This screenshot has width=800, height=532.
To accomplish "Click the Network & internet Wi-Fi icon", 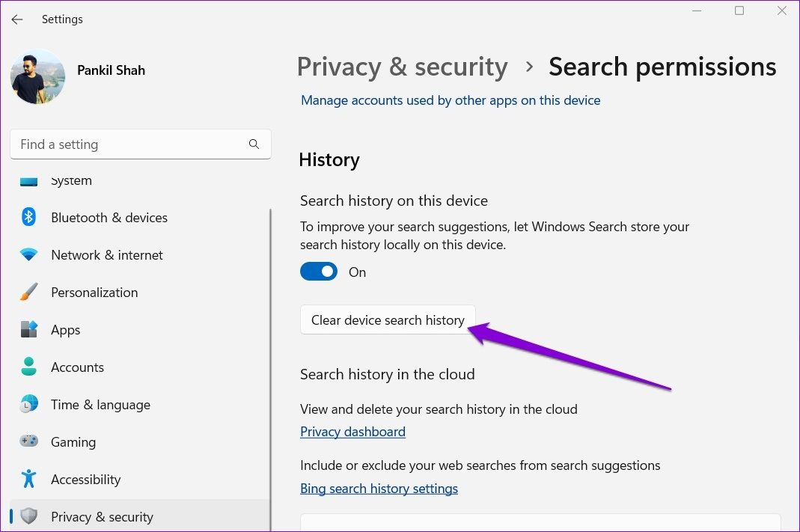I will pos(28,255).
